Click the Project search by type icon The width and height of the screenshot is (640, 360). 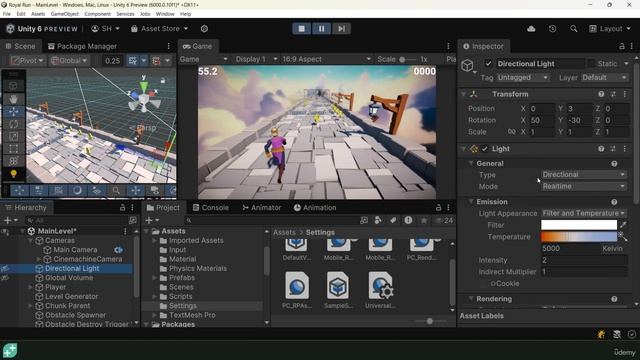coord(378,220)
